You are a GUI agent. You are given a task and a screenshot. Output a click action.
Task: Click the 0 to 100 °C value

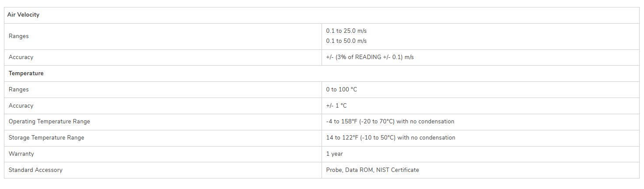(341, 90)
